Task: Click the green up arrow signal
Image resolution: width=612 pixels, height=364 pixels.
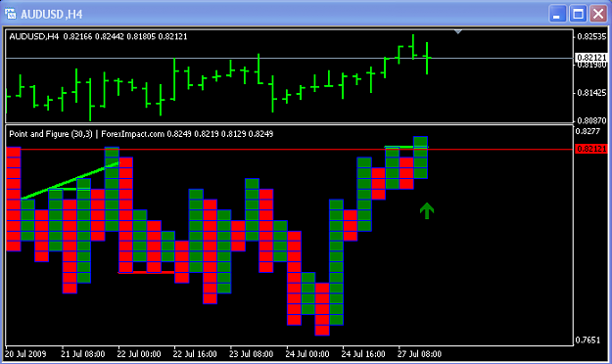Action: point(427,210)
